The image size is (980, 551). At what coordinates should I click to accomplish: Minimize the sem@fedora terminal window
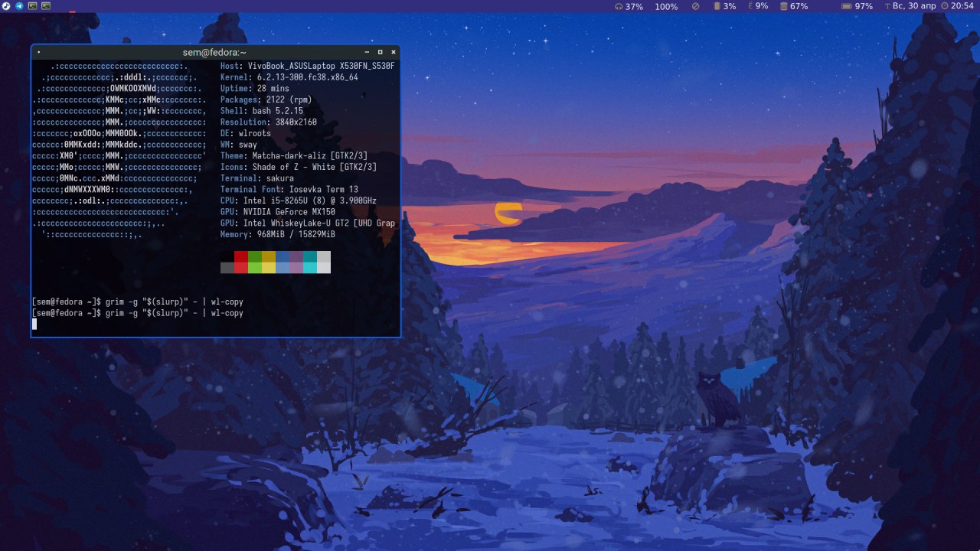coord(367,52)
